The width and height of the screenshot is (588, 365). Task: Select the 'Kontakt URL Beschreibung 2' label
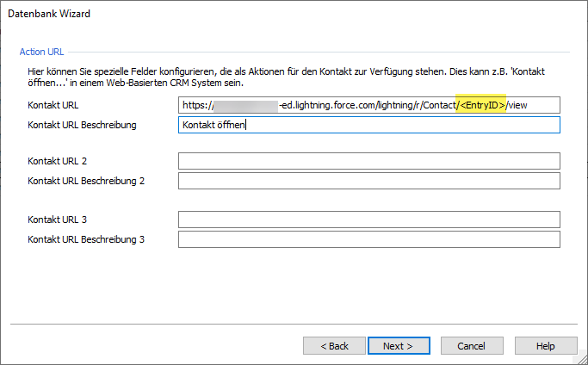click(86, 181)
